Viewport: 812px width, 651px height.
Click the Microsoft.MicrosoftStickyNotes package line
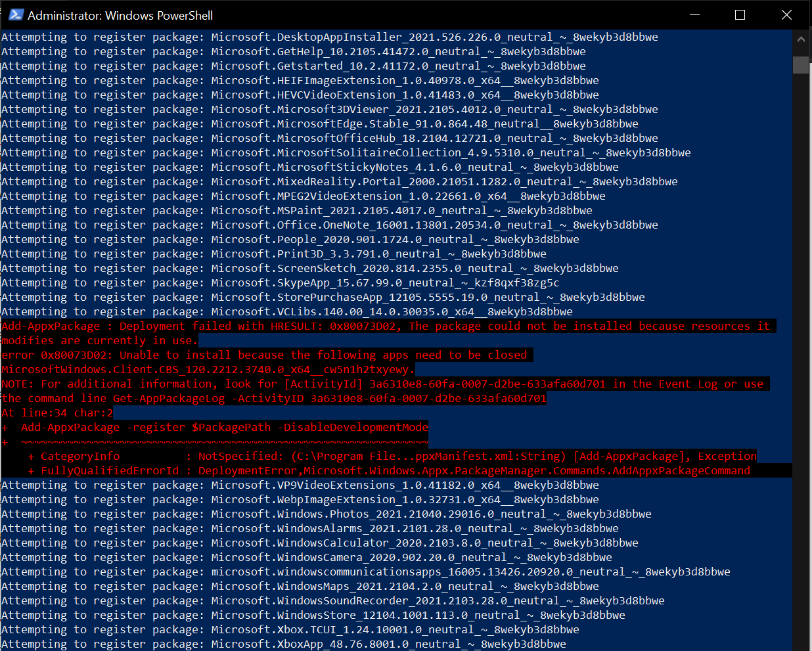pos(310,168)
